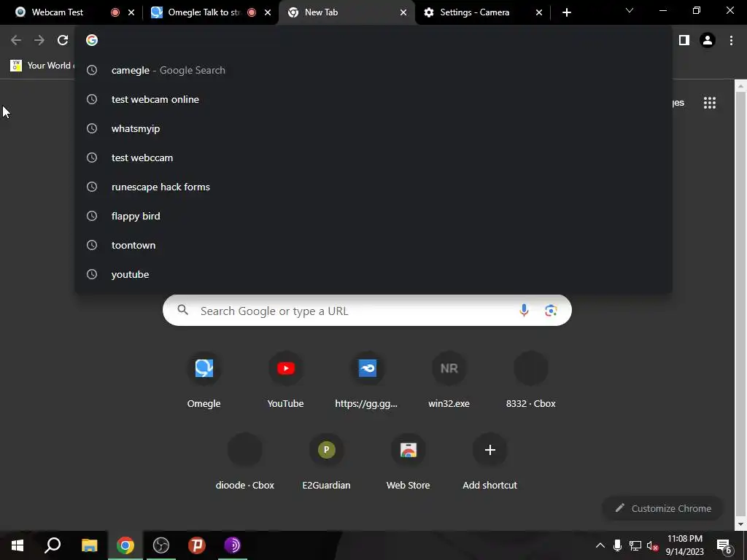
Task: Close the Webcam Test tab
Action: (131, 12)
